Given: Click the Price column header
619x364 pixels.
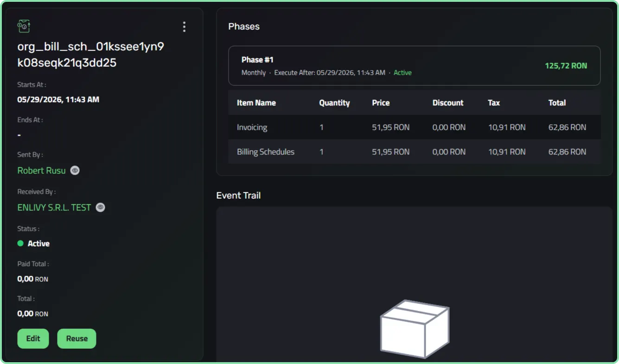Looking at the screenshot, I should [x=381, y=103].
